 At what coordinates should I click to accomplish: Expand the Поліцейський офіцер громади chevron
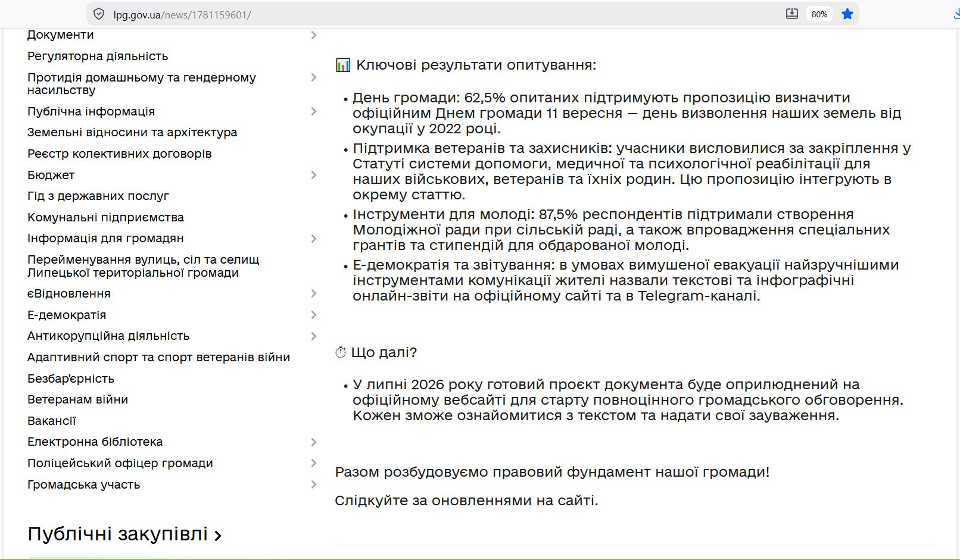[314, 463]
